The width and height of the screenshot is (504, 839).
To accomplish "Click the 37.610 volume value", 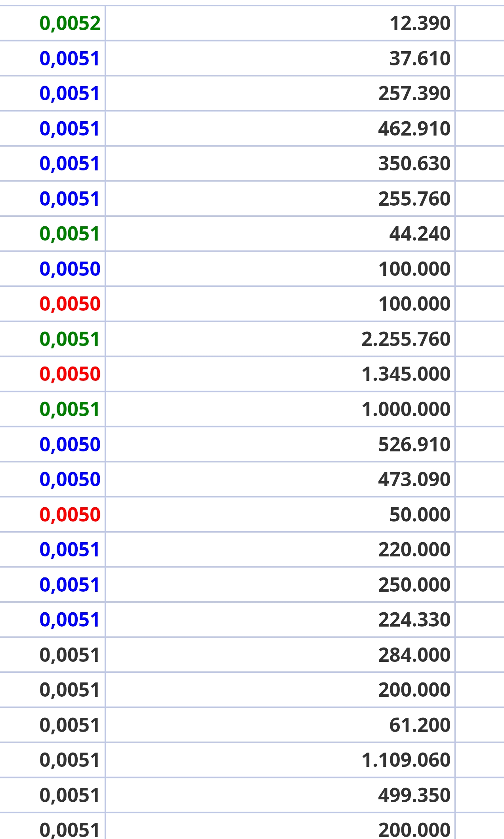I will pos(420,59).
